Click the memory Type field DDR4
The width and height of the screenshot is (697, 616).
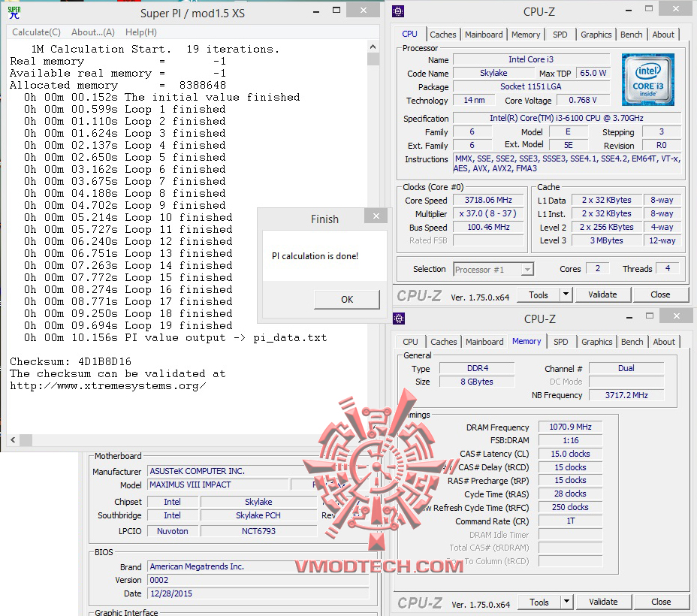pyautogui.click(x=478, y=368)
